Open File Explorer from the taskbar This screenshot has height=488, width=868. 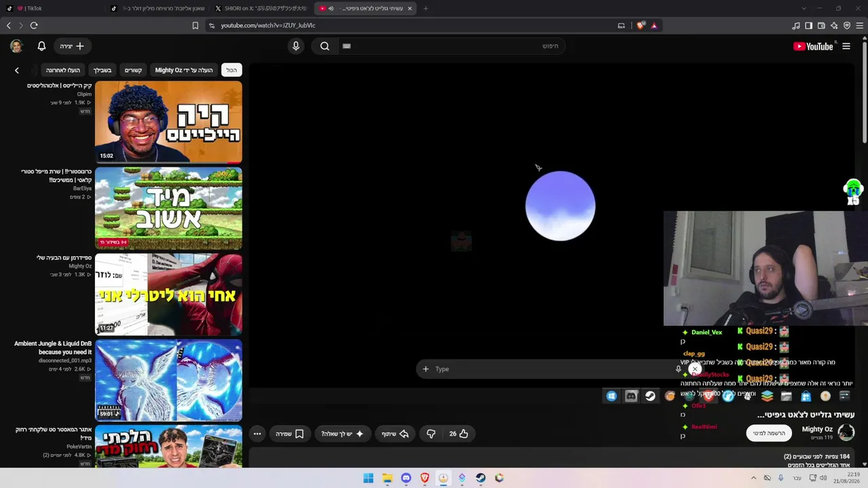point(387,478)
